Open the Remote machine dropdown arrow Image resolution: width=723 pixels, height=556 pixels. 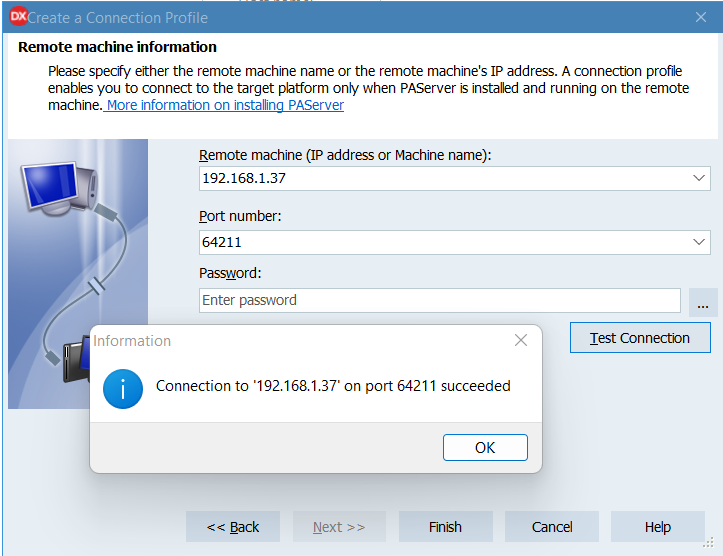pyautogui.click(x=699, y=178)
